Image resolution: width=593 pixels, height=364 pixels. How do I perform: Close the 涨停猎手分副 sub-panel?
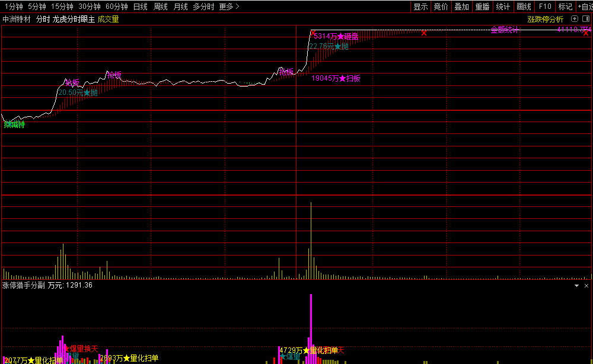(x=586, y=286)
